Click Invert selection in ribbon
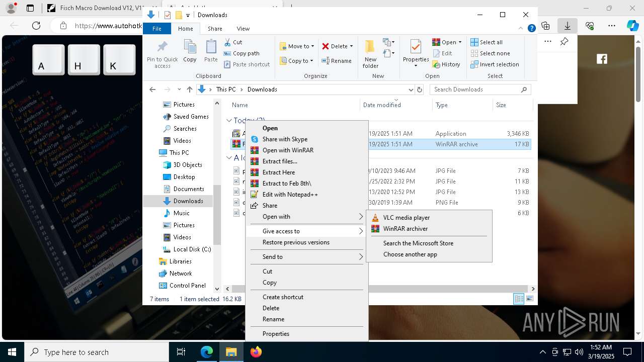 495,64
